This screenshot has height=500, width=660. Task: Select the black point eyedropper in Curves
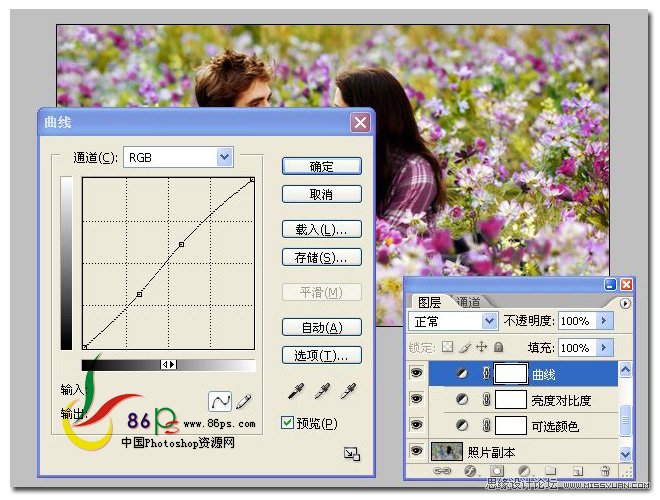[296, 391]
